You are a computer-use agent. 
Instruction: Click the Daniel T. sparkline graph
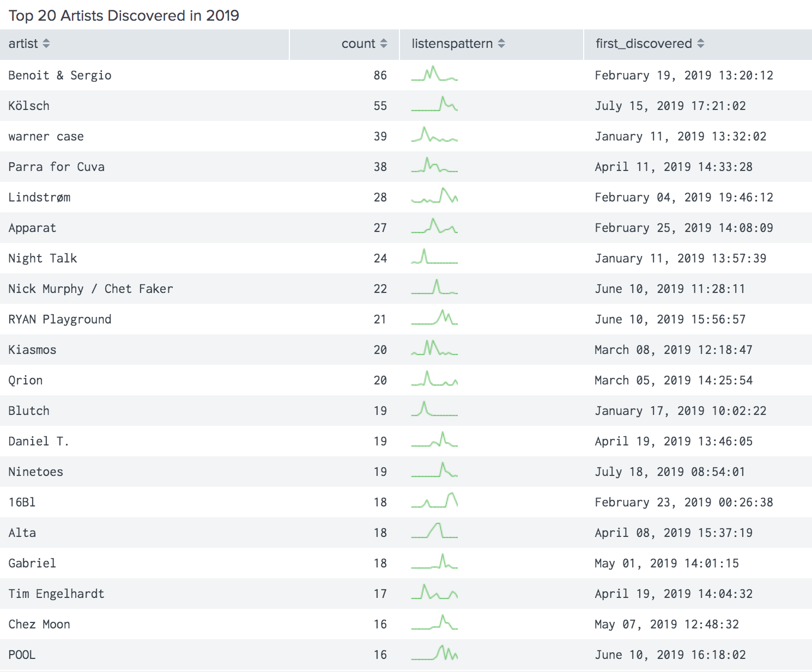coord(434,439)
